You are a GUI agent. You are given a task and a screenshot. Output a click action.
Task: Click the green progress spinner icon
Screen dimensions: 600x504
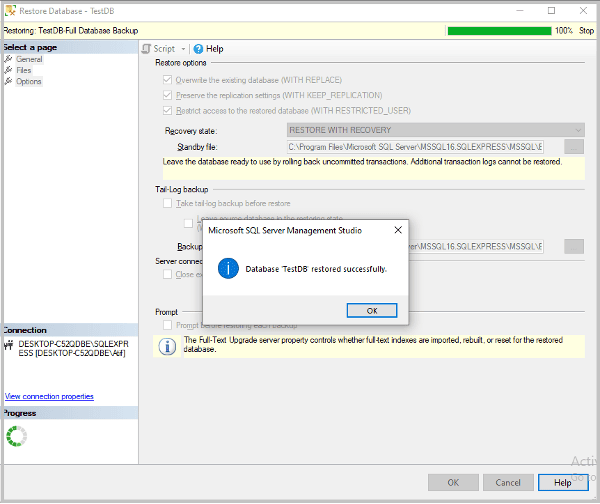(x=17, y=436)
